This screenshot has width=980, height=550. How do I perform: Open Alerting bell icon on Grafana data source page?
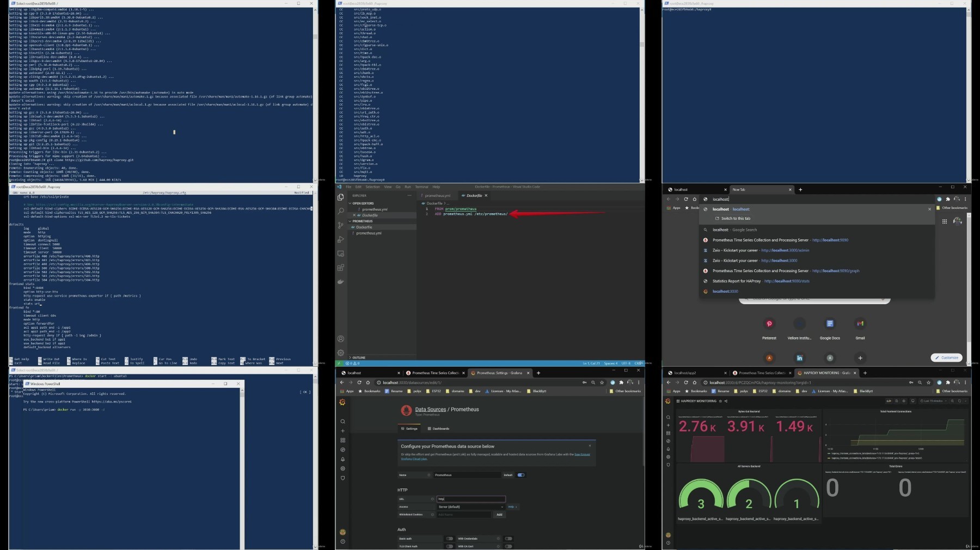[342, 459]
